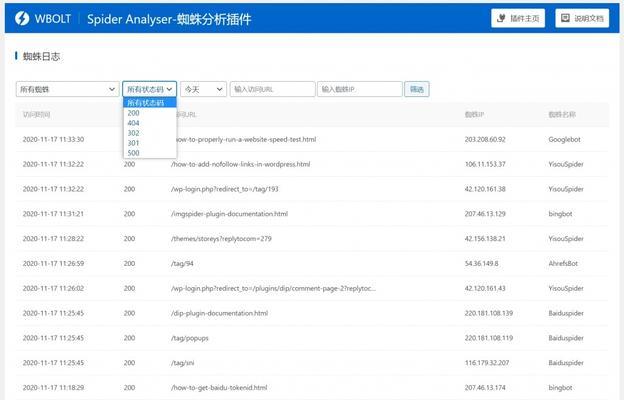Click the WBOLT lightning logo icon
This screenshot has height=400, width=624.
(x=22, y=18)
